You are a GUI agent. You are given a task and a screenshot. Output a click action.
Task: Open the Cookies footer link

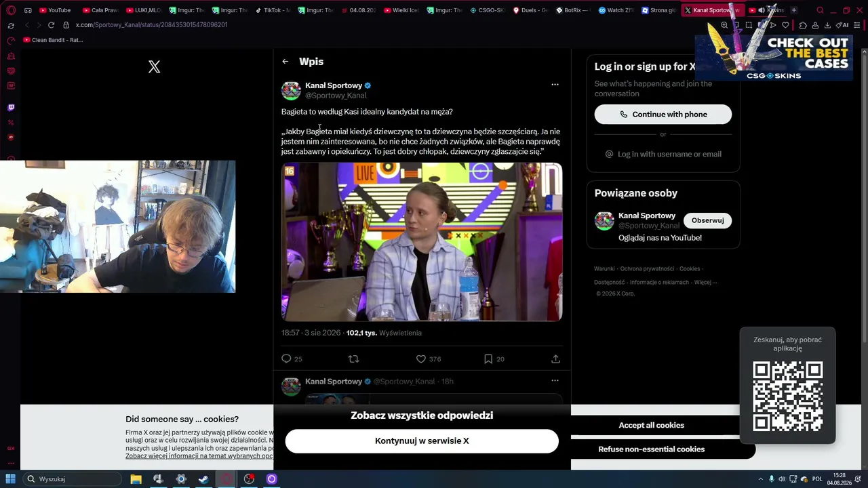coord(690,269)
